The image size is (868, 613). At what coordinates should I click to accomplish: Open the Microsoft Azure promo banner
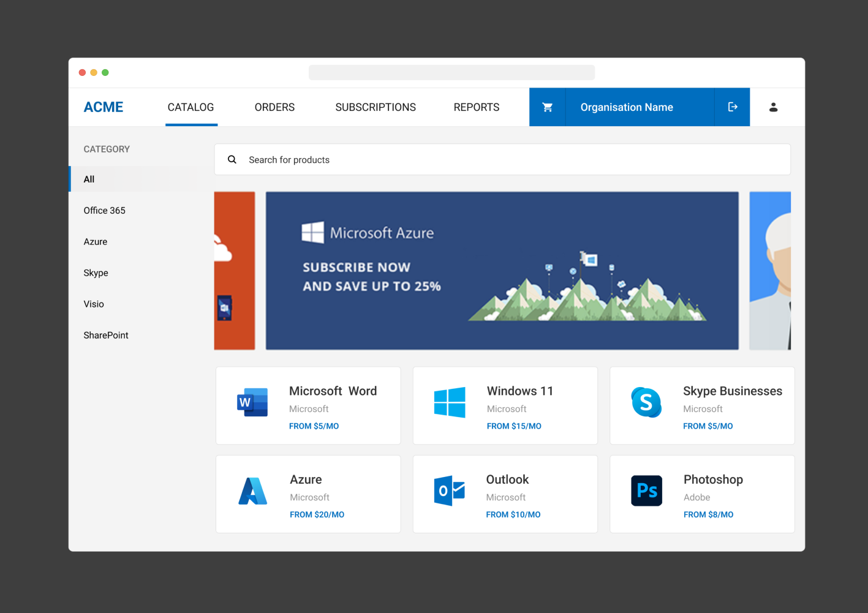(502, 271)
